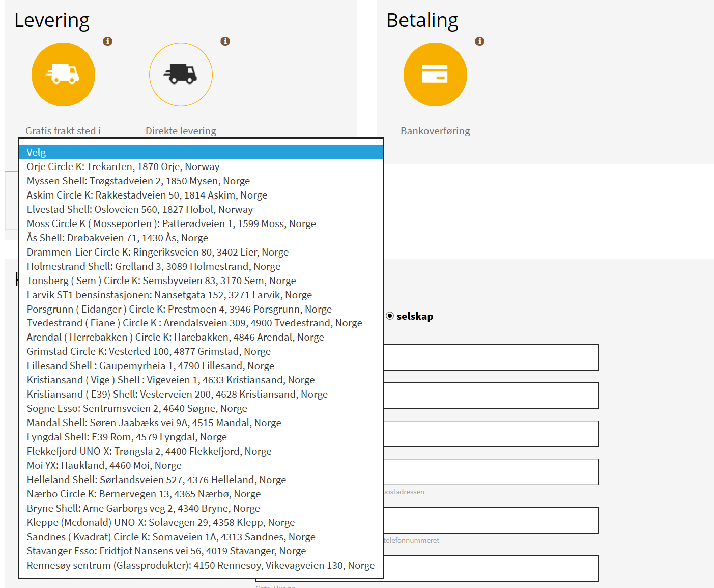Choose Moss Circle K Mosseporten option
The image size is (714, 588).
coord(201,223)
